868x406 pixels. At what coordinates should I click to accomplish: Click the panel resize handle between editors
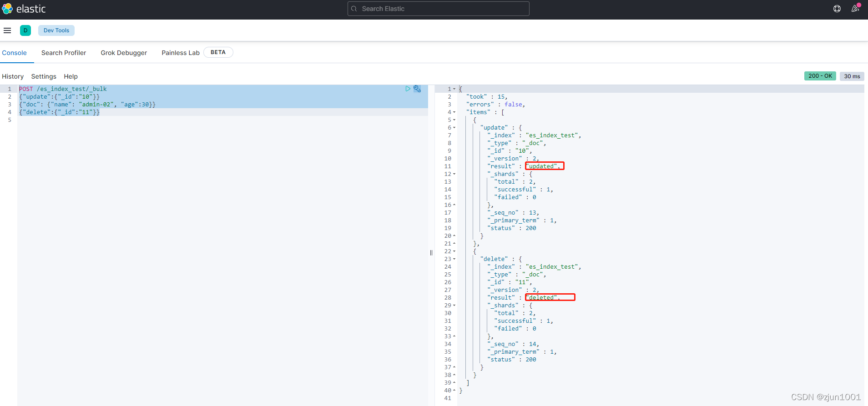pos(431,253)
